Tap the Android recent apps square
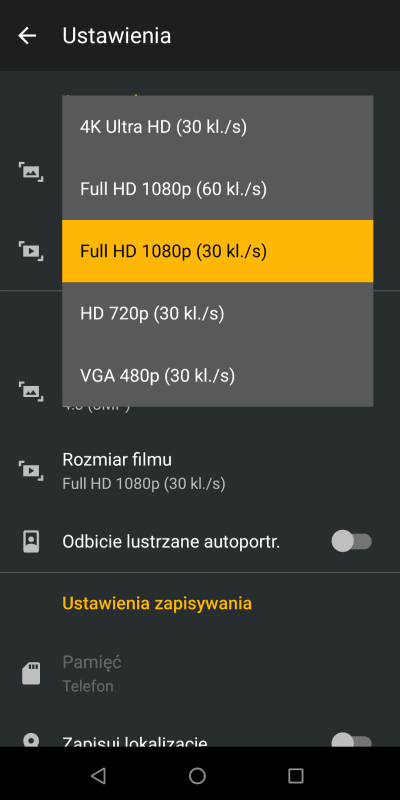Image resolution: width=400 pixels, height=800 pixels. click(296, 776)
